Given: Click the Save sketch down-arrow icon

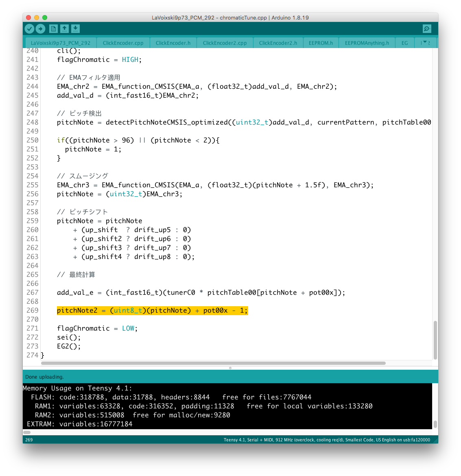Looking at the screenshot, I should (75, 29).
